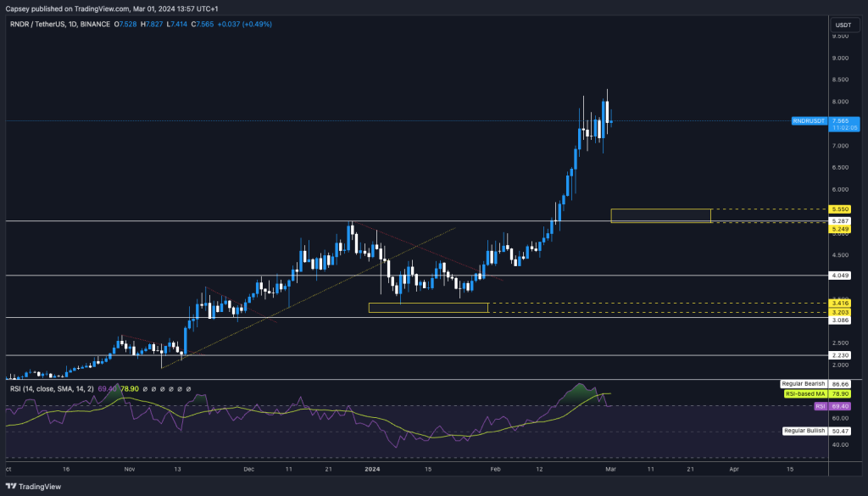Click the Regular Bearish indicator label
The image size is (868, 496).
tap(804, 383)
